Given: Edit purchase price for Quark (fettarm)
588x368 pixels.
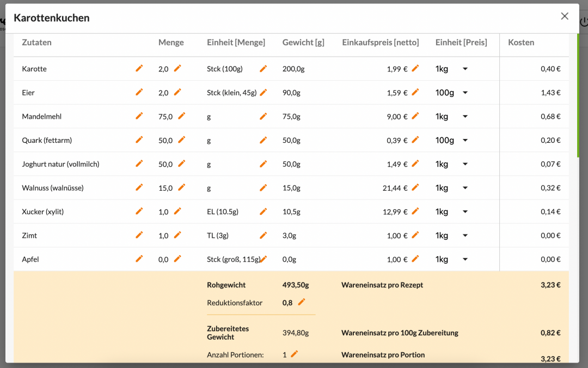Looking at the screenshot, I should [x=415, y=140].
